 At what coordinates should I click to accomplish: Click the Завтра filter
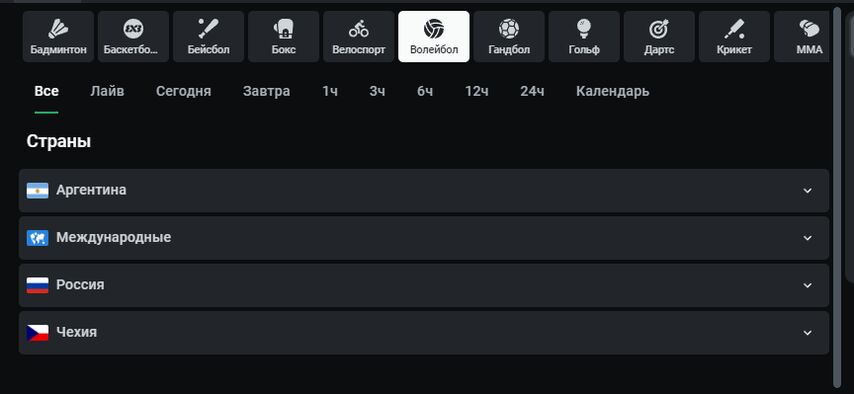coord(266,91)
